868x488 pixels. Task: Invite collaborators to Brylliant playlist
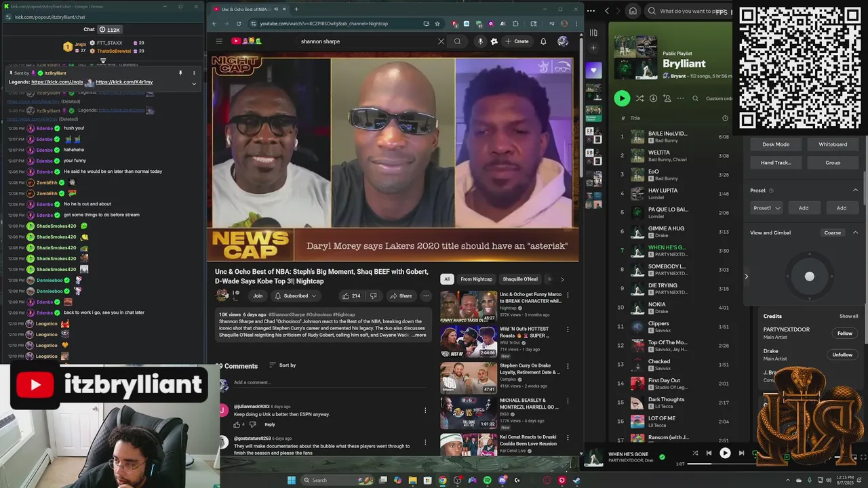[667, 98]
